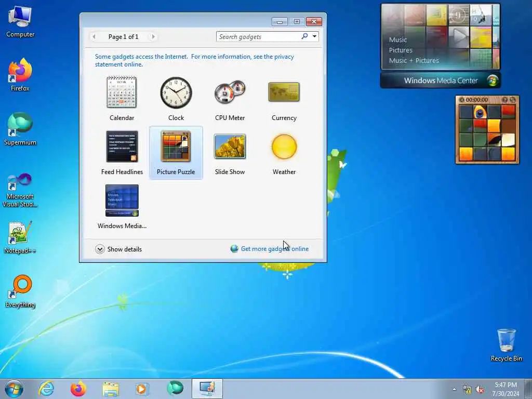Click the privacy statement online link

point(194,60)
